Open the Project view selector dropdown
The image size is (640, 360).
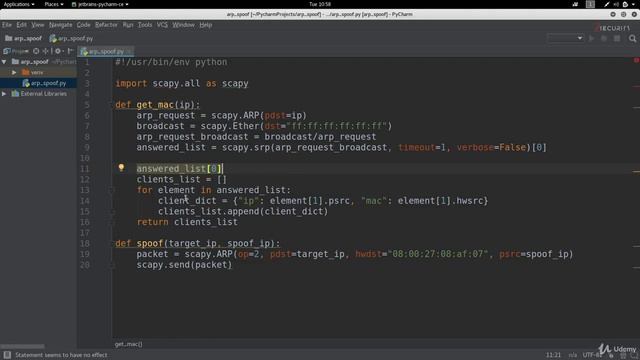(x=16, y=51)
